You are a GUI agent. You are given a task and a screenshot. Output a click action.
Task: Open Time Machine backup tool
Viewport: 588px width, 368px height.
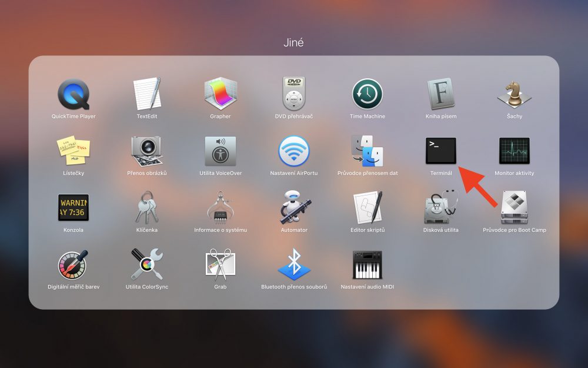367,92
